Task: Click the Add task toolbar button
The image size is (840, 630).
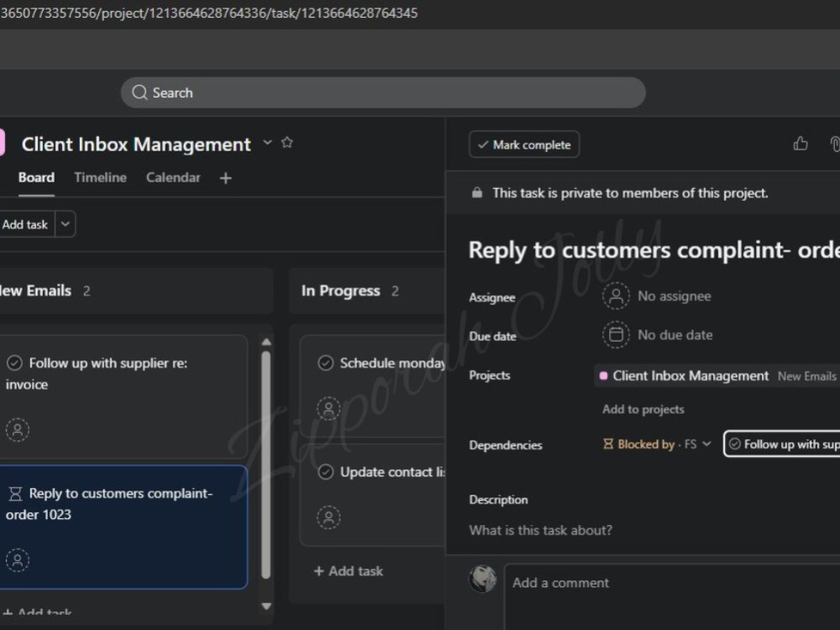Action: (x=25, y=224)
